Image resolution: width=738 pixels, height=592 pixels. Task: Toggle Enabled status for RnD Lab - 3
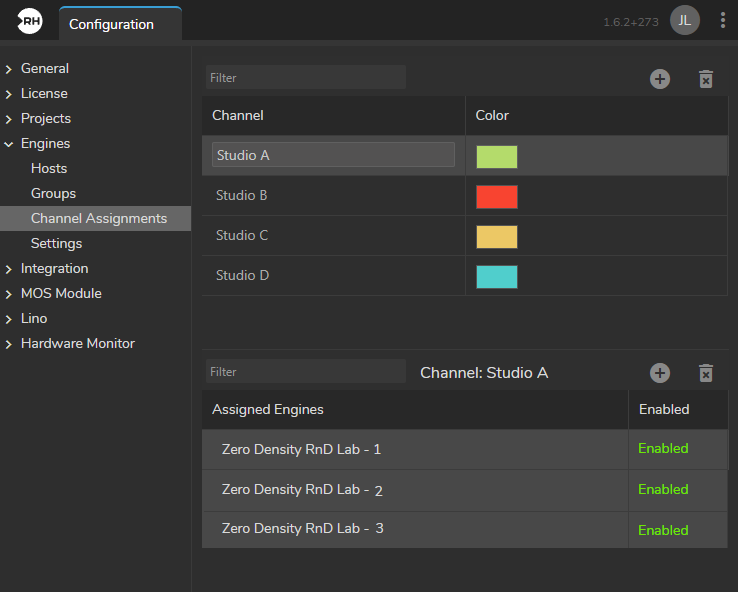click(663, 530)
